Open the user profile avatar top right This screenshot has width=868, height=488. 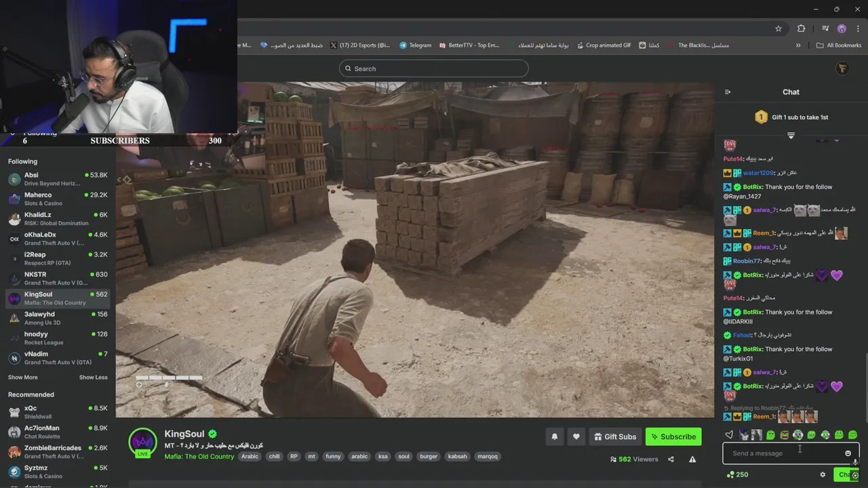click(x=842, y=68)
